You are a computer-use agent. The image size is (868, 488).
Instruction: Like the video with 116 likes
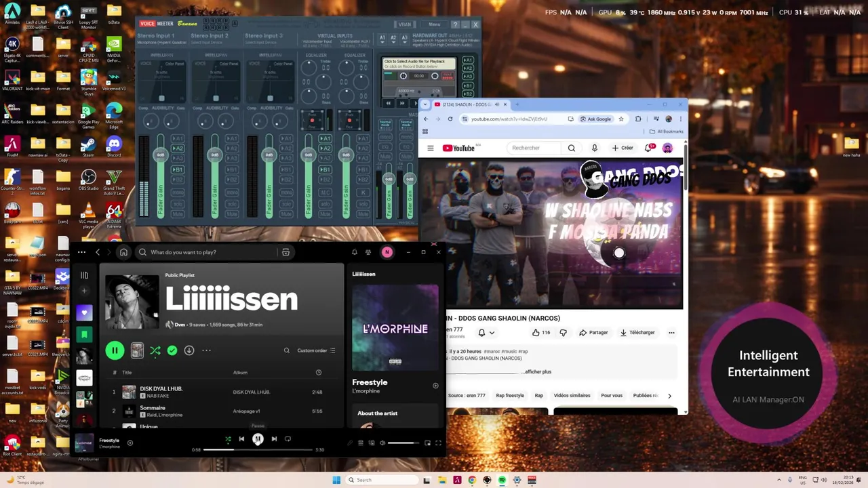tap(541, 333)
